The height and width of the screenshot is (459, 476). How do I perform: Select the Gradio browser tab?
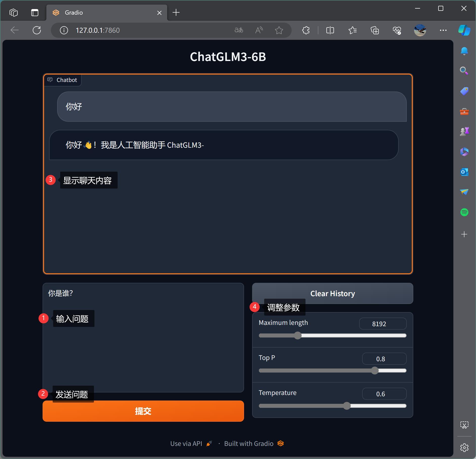107,13
